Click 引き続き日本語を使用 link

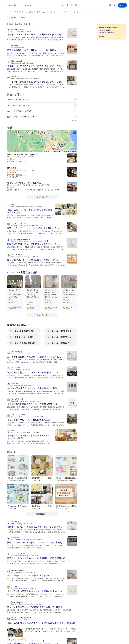[106, 33]
